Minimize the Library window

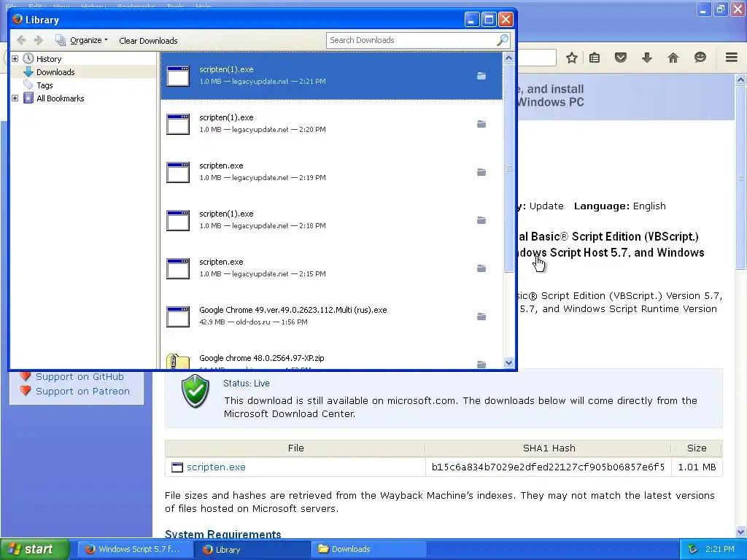click(472, 20)
